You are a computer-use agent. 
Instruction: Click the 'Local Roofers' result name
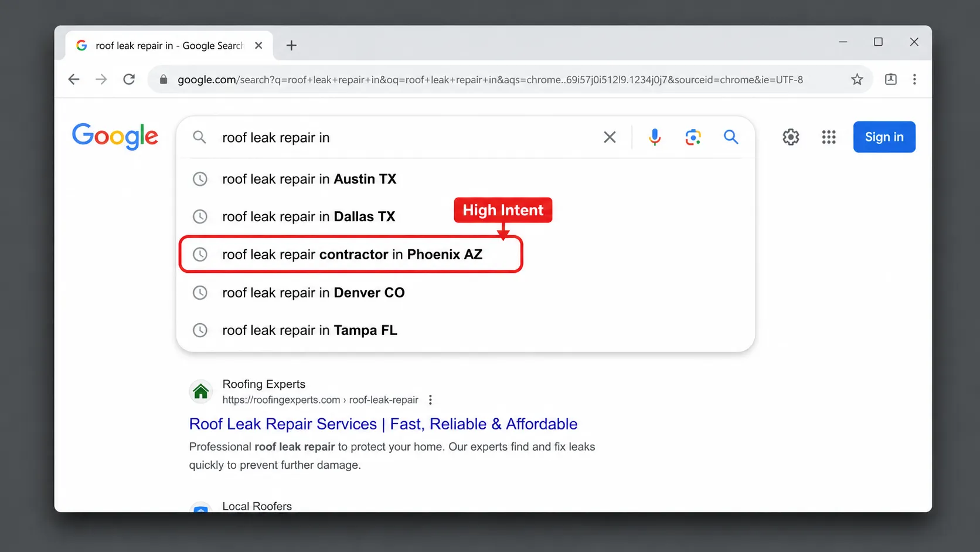[257, 506]
